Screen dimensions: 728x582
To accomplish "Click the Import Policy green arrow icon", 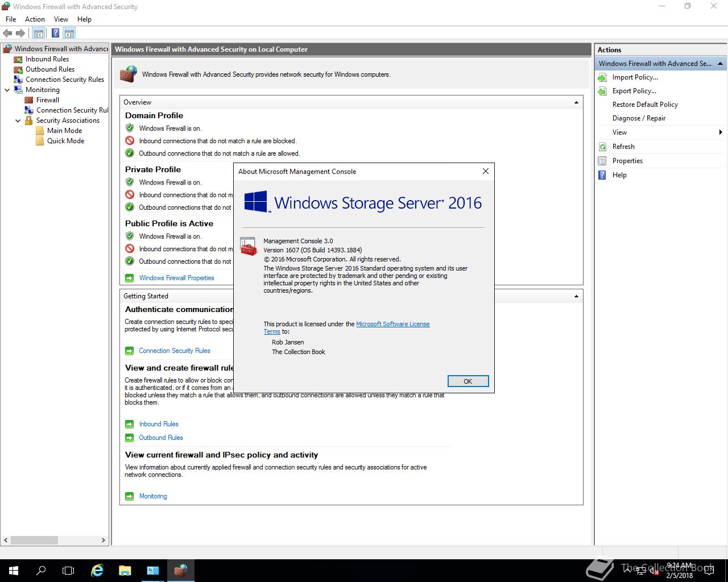I will click(602, 77).
